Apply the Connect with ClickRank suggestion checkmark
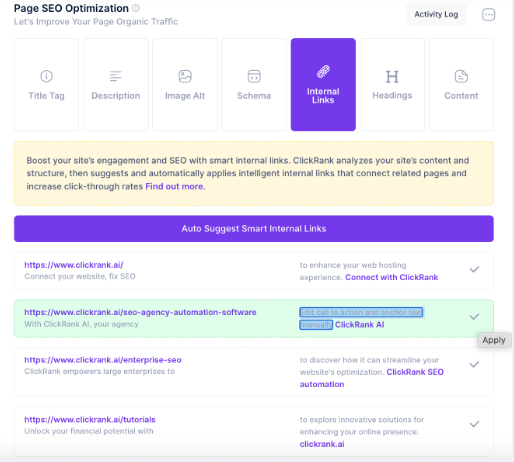The width and height of the screenshot is (514, 462). tap(474, 269)
